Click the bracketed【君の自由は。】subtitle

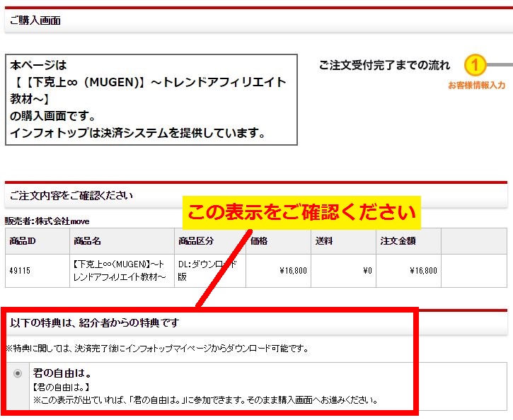[x=61, y=387]
